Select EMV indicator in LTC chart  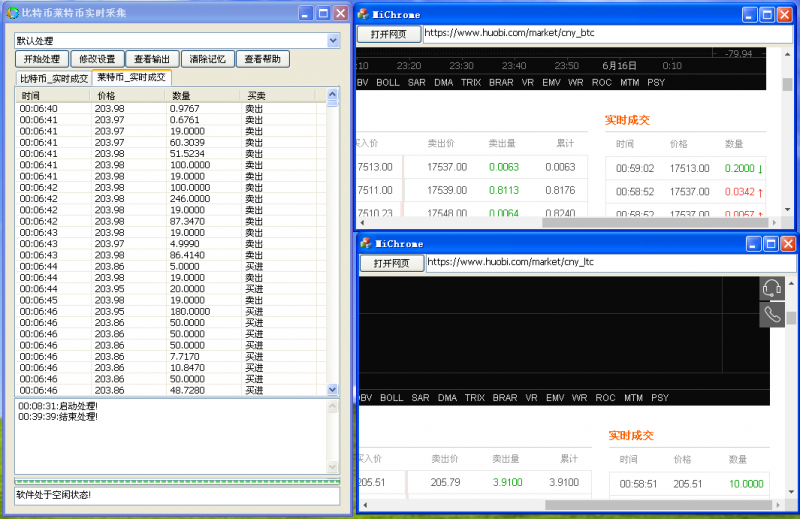(555, 398)
